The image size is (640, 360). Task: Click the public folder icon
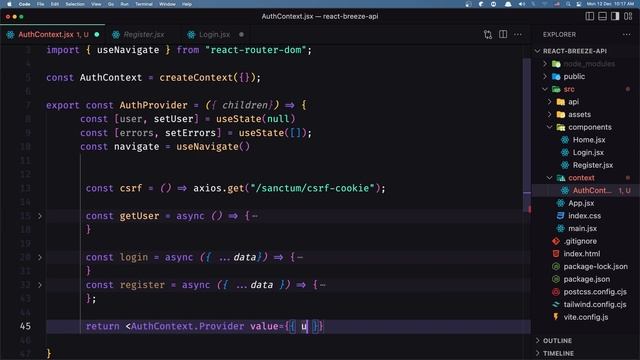point(556,76)
